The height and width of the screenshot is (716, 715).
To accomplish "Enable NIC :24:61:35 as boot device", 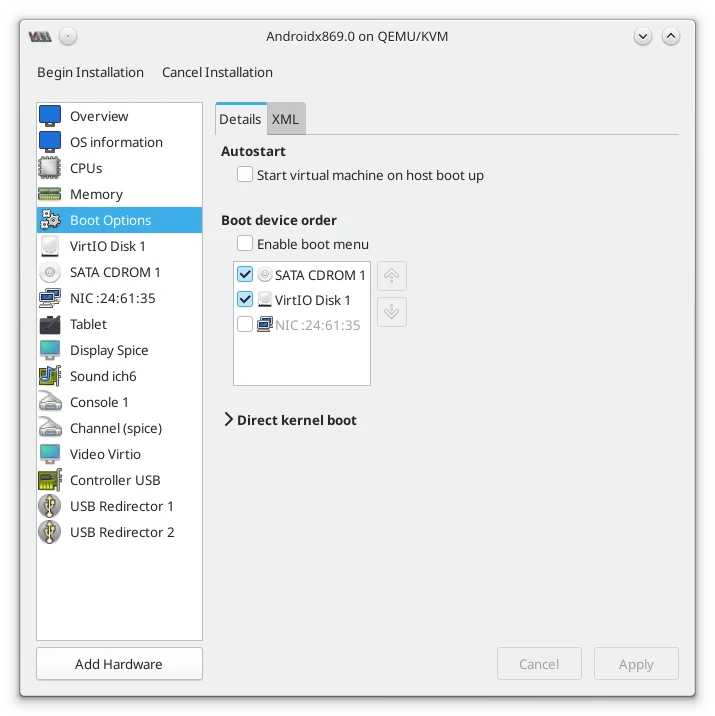I will coord(245,325).
